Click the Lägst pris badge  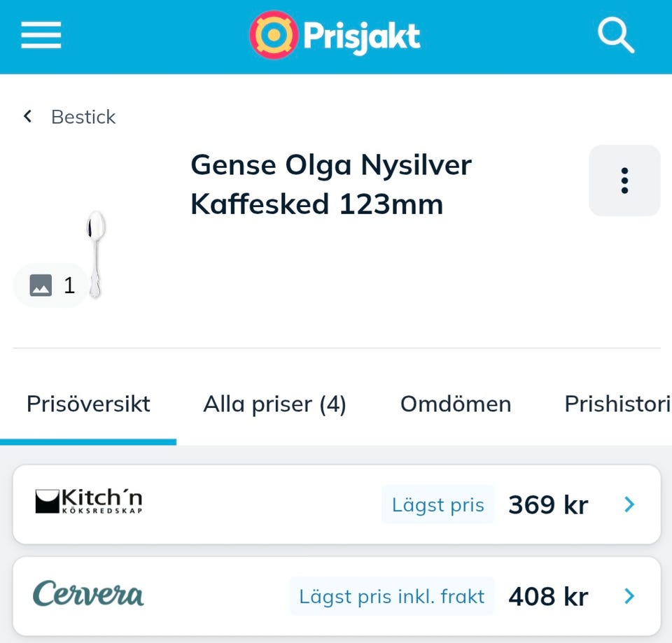click(x=437, y=504)
